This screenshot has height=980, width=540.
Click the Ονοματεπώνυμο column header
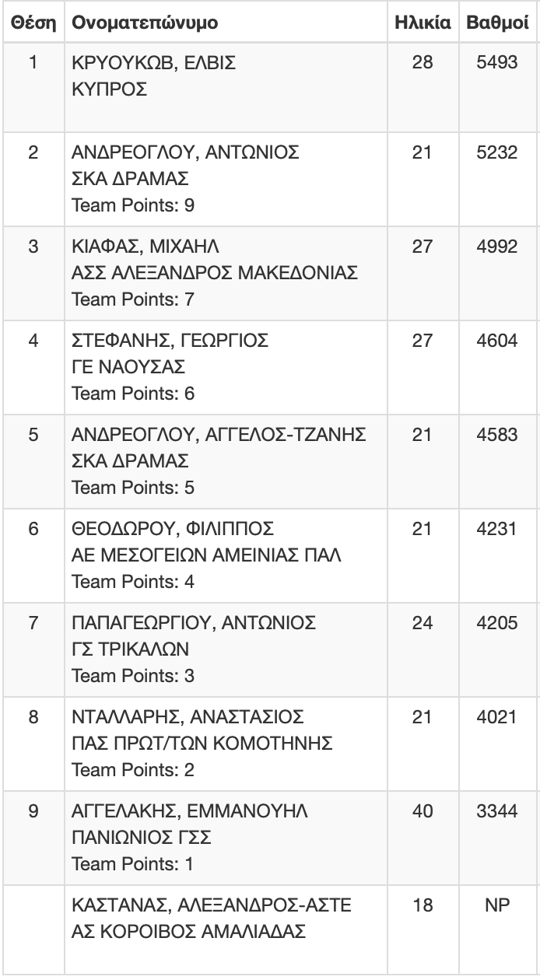click(145, 23)
